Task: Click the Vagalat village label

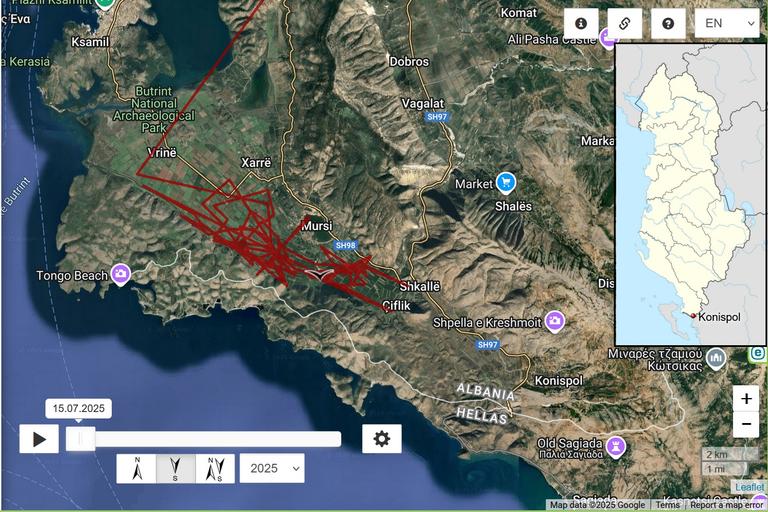Action: 423,103
